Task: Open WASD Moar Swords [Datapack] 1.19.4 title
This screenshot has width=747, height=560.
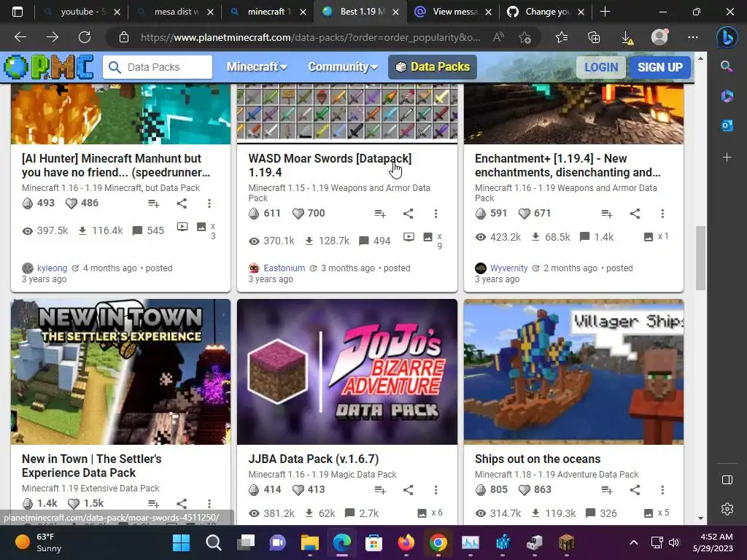Action: (x=330, y=166)
